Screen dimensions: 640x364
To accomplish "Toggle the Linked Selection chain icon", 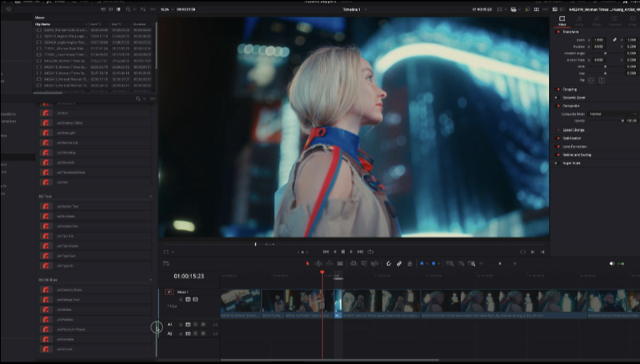I will pos(399,264).
